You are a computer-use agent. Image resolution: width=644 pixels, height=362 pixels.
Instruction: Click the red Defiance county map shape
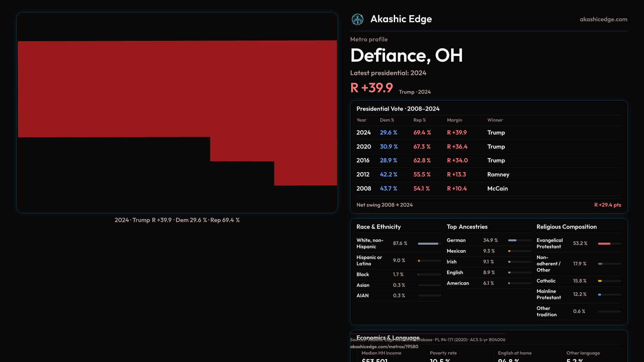click(177, 89)
